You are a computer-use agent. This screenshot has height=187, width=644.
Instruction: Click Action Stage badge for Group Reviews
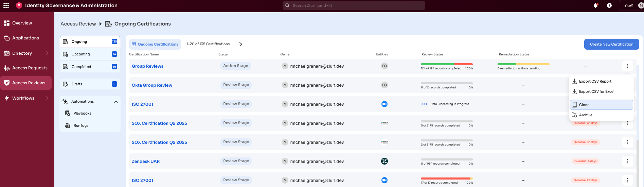click(236, 66)
